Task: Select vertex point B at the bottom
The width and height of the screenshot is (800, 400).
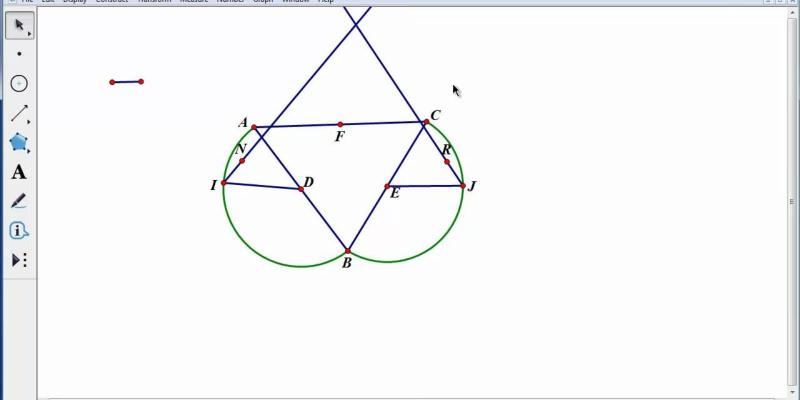Action: (348, 251)
